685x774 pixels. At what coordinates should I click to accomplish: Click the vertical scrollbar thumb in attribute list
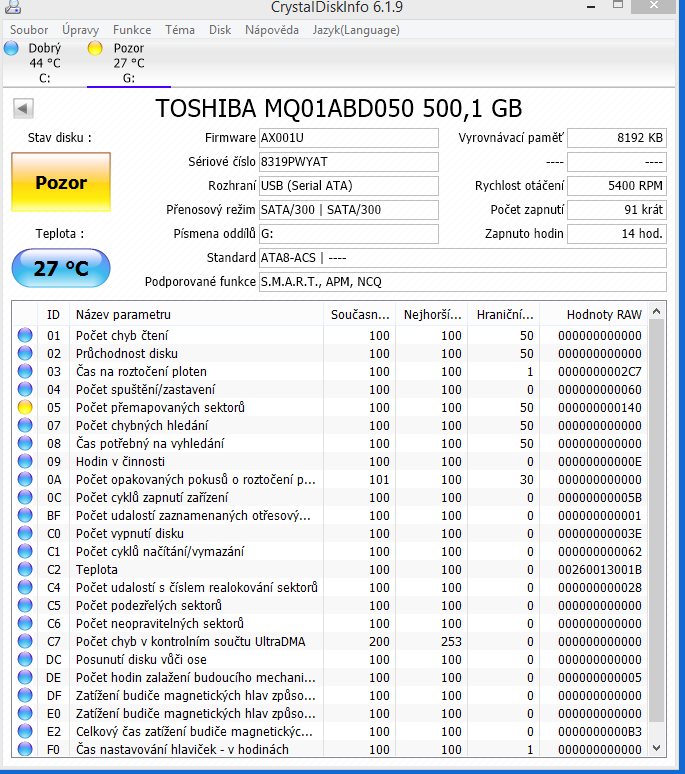(656, 522)
